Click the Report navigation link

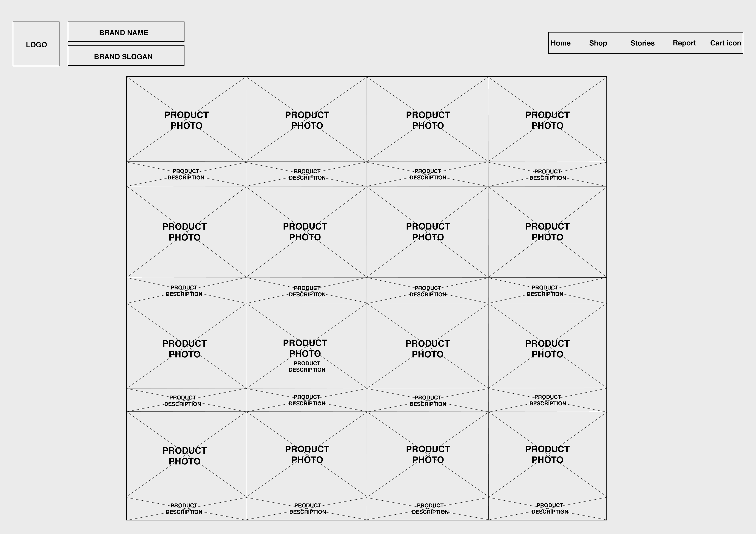(x=684, y=43)
